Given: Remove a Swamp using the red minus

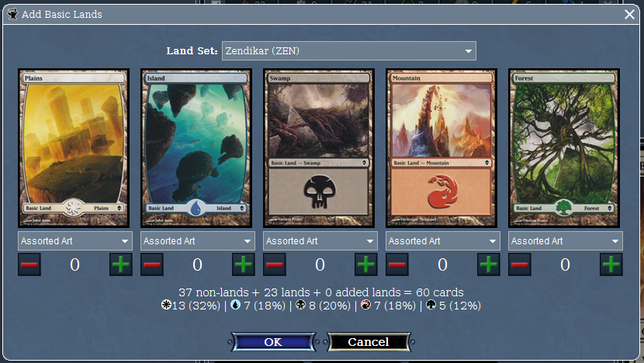Looking at the screenshot, I should [275, 264].
